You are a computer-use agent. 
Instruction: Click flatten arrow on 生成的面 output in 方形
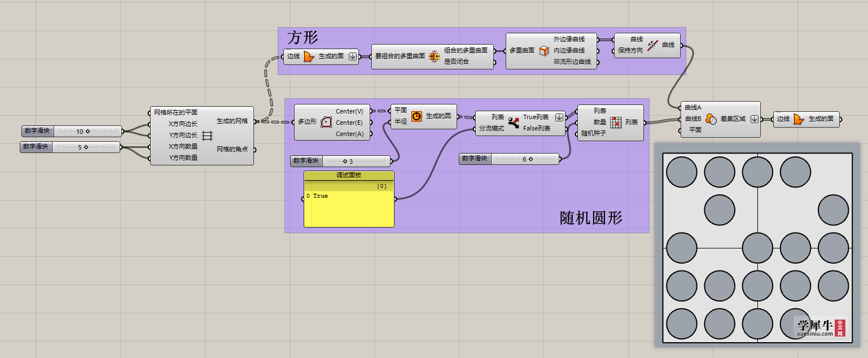tap(352, 56)
